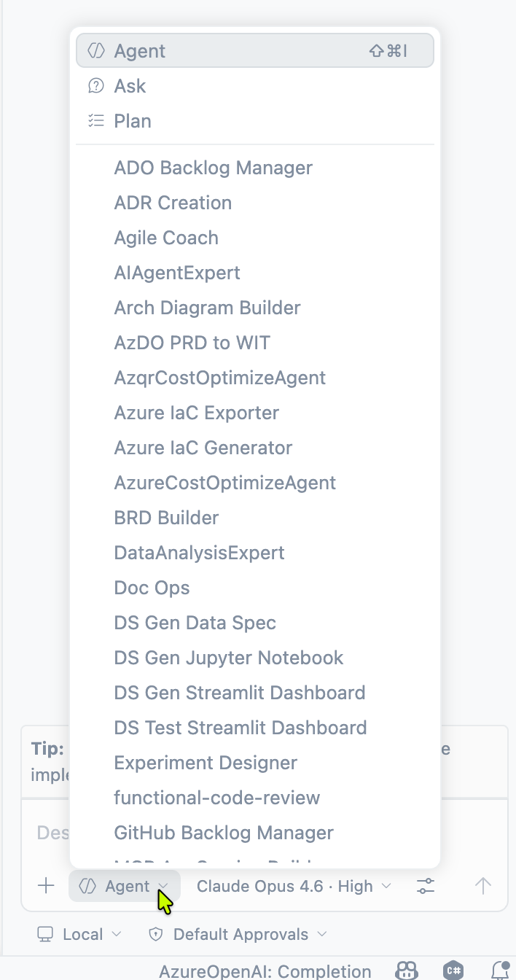Click the send arrow icon
The image size is (516, 980).
pyautogui.click(x=482, y=886)
